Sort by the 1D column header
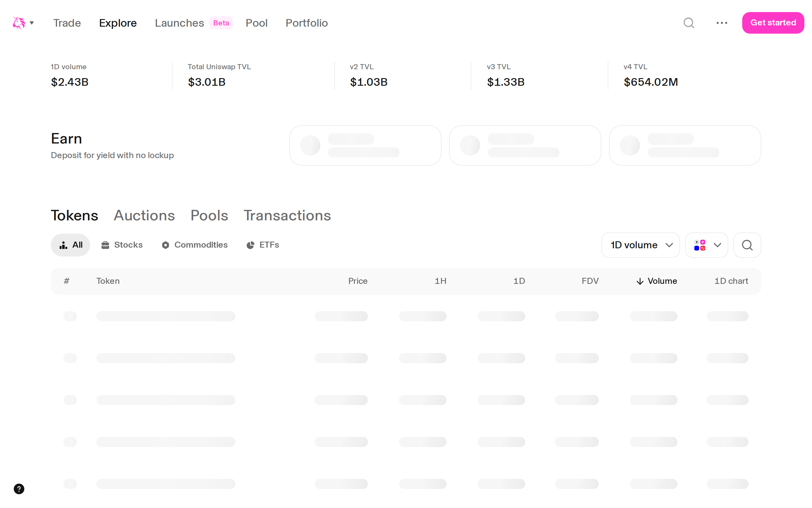 point(519,281)
